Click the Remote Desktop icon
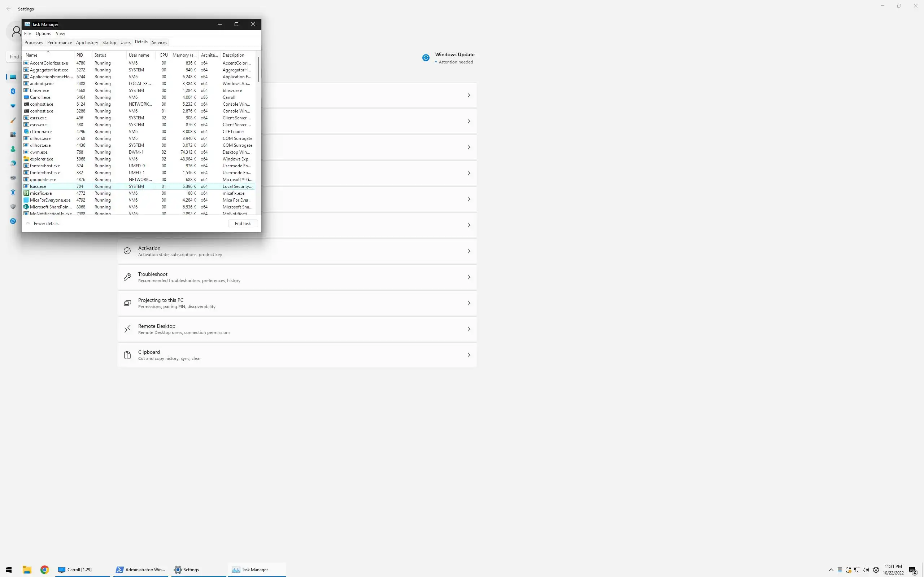924x577 pixels. 127,329
